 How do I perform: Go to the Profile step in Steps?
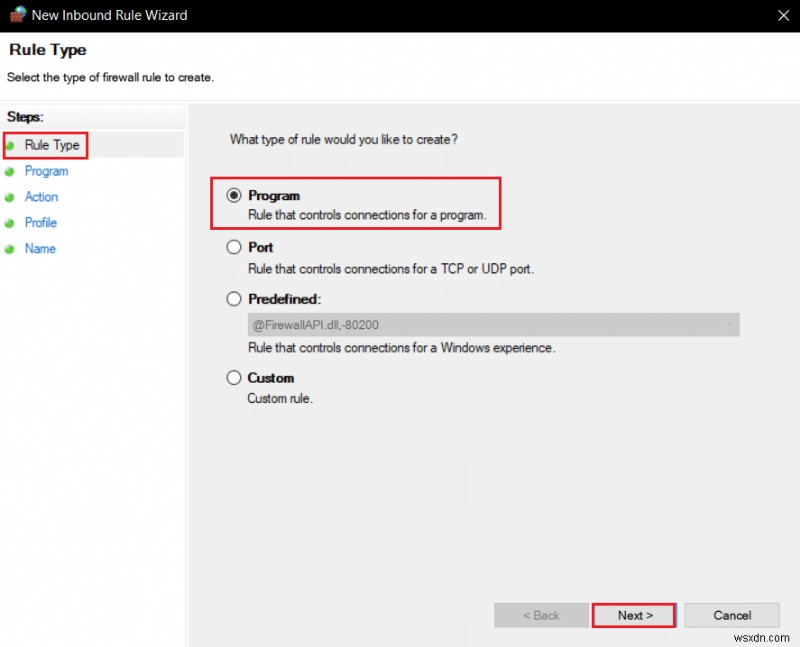(x=40, y=223)
